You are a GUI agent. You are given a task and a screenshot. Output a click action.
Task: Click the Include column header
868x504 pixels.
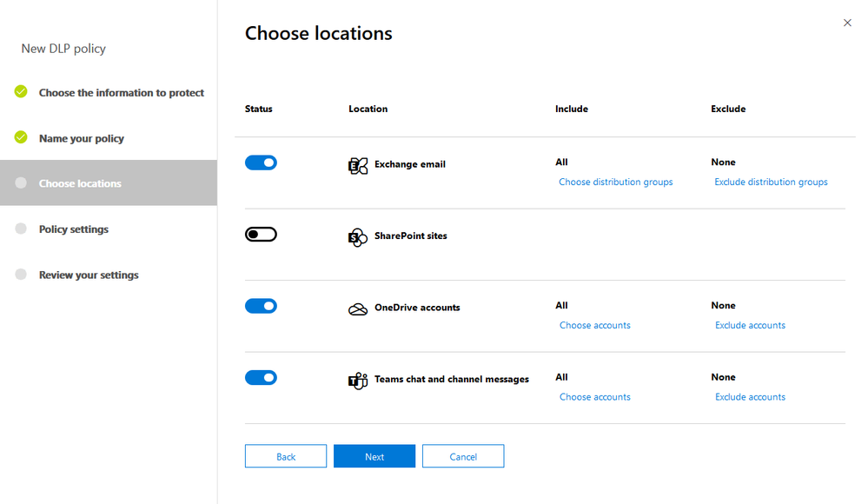572,109
